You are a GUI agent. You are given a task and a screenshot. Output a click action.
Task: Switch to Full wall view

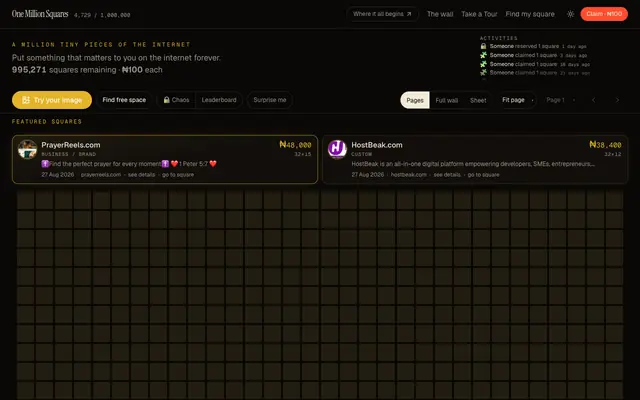447,100
